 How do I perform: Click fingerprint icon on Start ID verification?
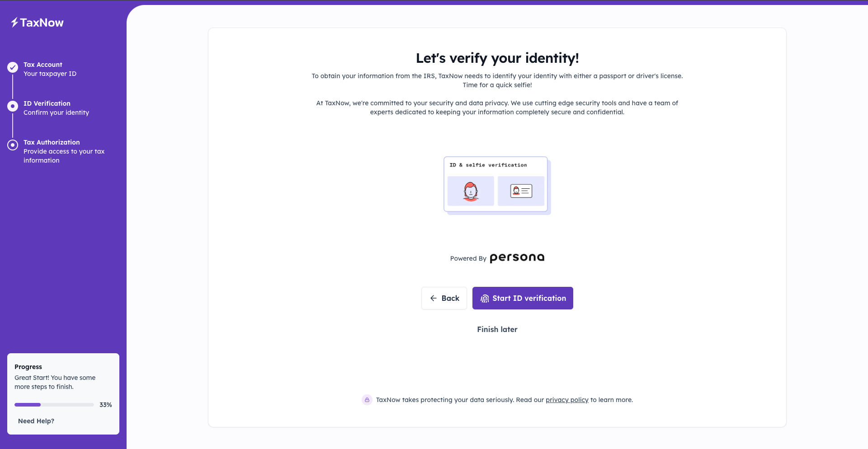(x=485, y=299)
